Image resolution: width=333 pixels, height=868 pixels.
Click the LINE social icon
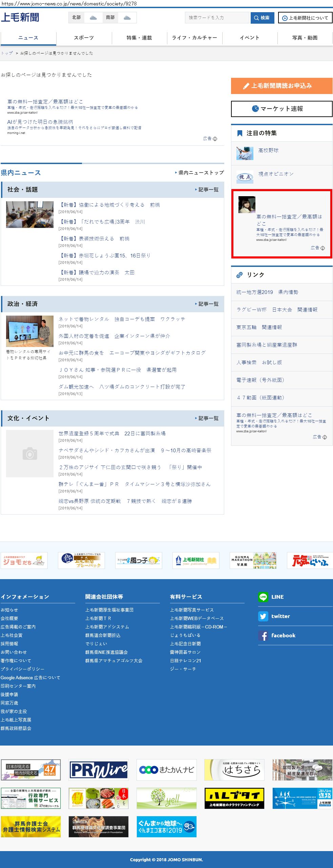(x=263, y=597)
